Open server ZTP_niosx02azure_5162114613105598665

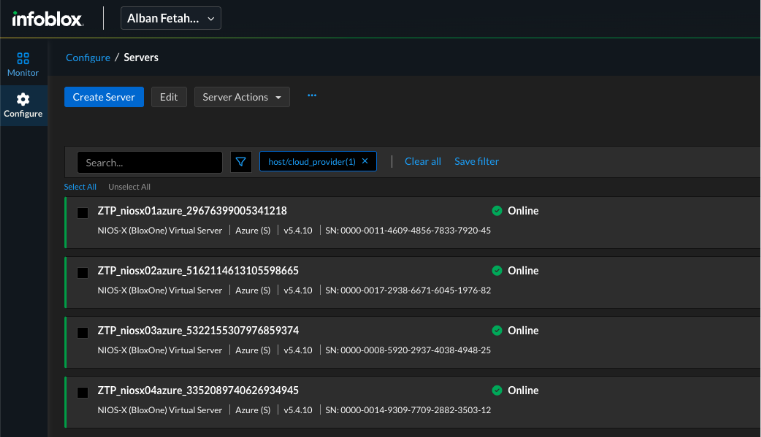[x=198, y=270]
